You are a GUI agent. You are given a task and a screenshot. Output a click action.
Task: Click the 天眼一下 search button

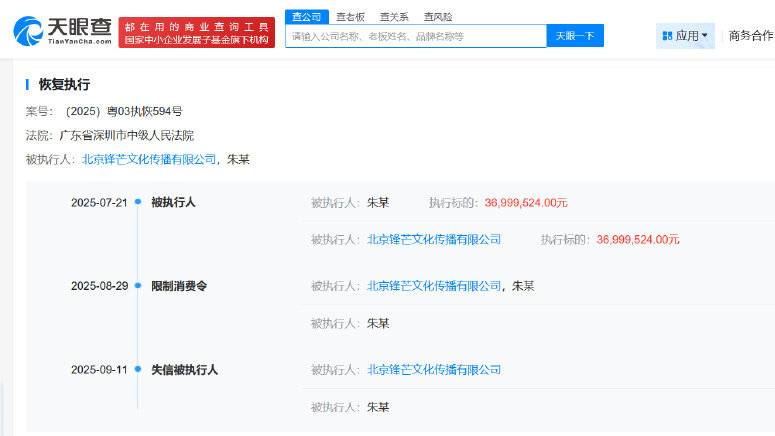coord(575,36)
